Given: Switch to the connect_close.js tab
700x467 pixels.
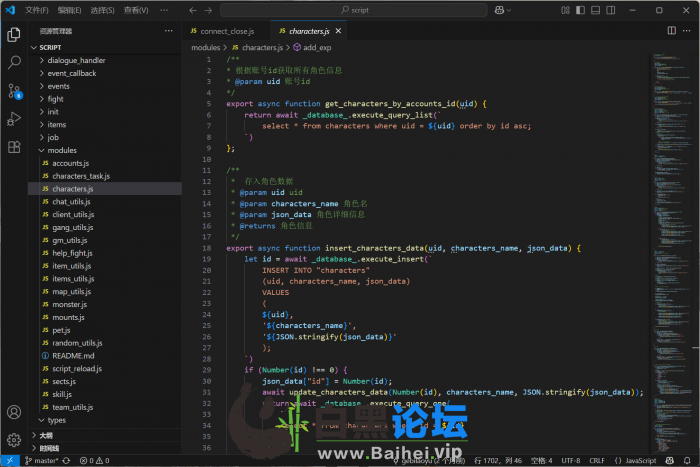Looking at the screenshot, I should tap(226, 31).
